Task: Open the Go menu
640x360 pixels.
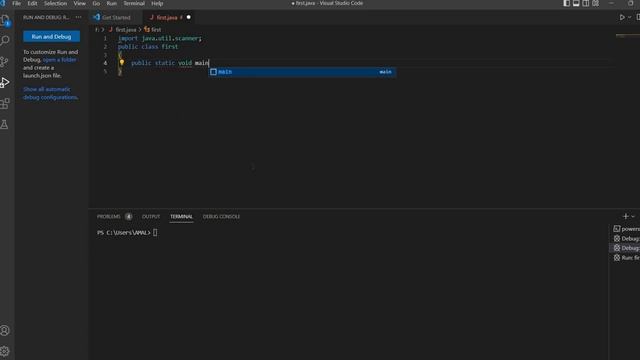Action: coord(96,3)
